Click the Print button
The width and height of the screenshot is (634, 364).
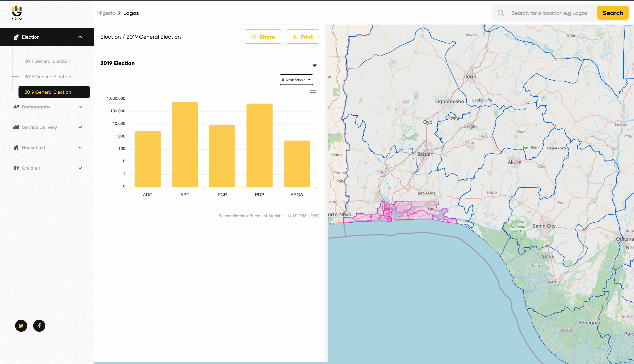click(x=302, y=37)
